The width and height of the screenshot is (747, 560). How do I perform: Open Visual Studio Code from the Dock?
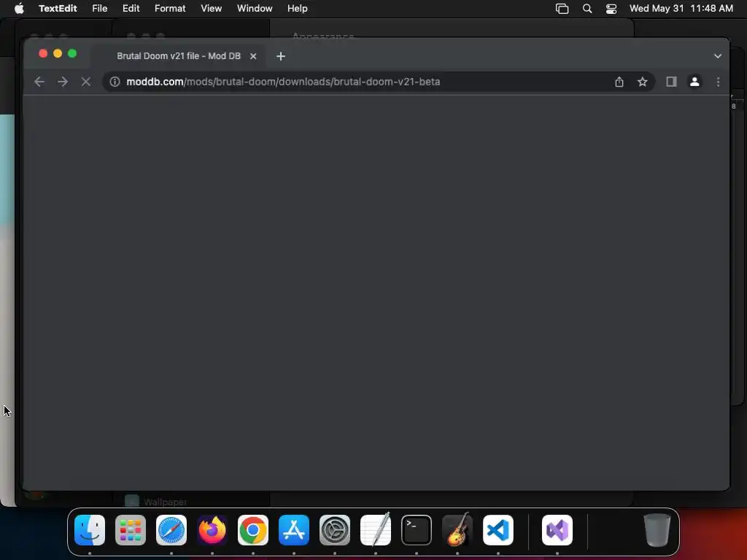point(498,530)
